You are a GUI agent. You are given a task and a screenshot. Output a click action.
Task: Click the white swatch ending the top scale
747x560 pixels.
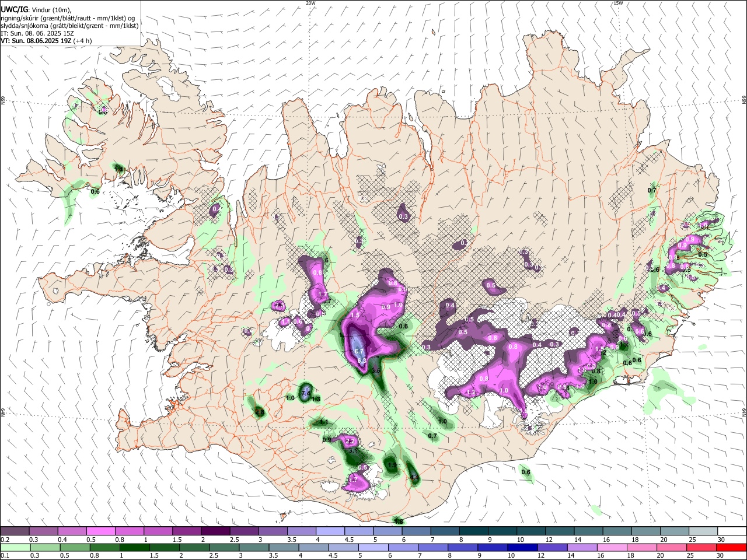[x=732, y=531]
